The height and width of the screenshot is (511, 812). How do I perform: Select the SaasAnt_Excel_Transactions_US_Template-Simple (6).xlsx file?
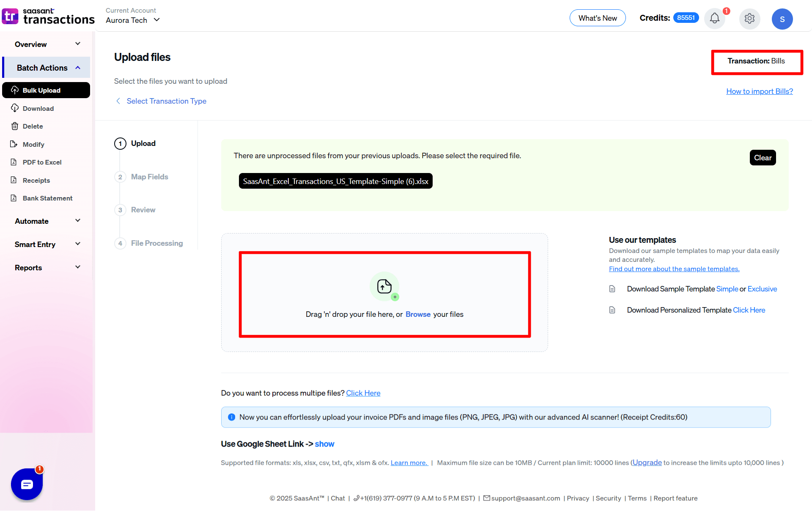click(335, 181)
